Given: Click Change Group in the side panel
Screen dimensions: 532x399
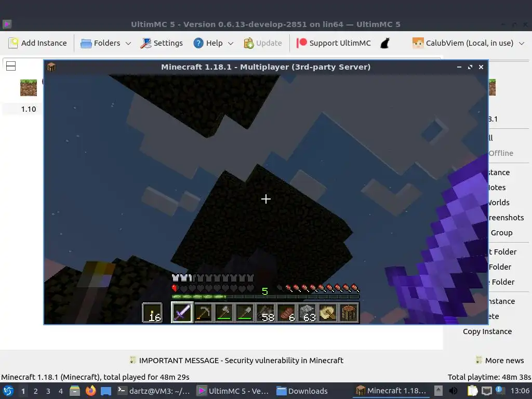Looking at the screenshot, I should point(501,233).
